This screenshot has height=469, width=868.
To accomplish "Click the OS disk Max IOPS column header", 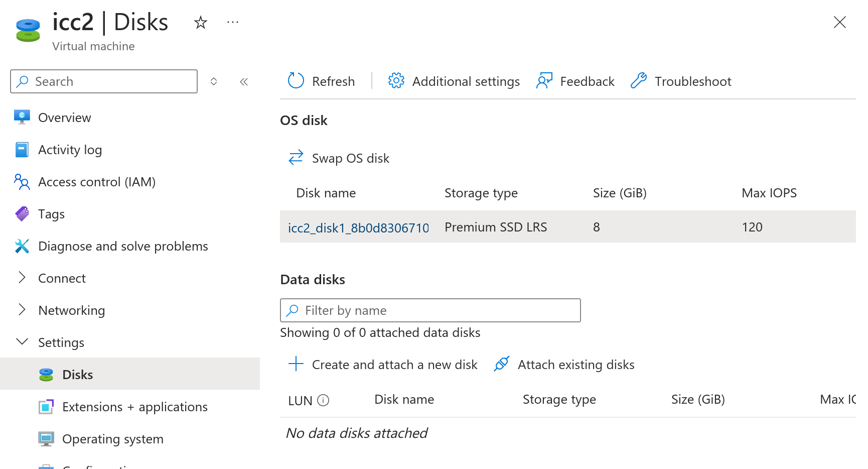I will [769, 193].
